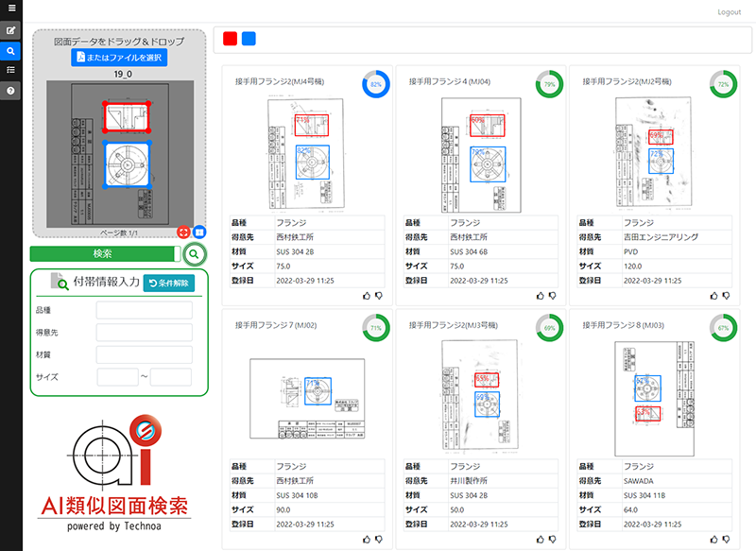Open the 接手用フランジ7(MJ02) drawing thumbnail
Screen dimensions: 756x551
pyautogui.click(x=307, y=398)
